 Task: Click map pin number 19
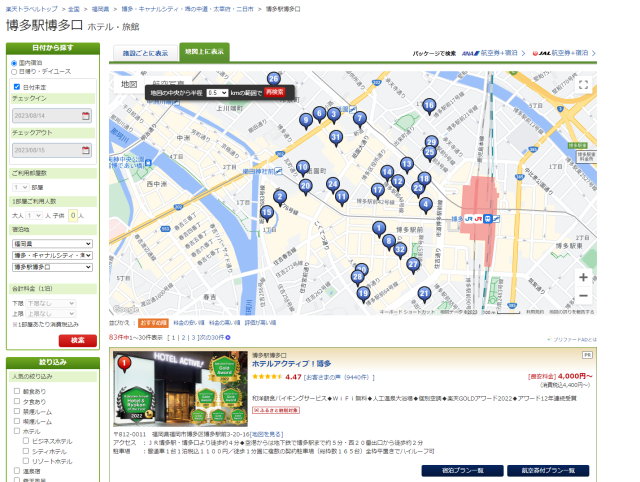(363, 293)
